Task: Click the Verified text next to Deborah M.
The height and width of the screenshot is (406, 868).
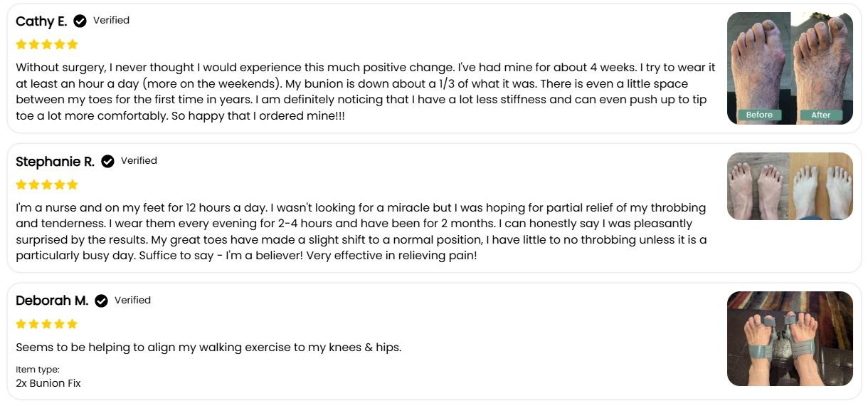Action: pos(132,301)
